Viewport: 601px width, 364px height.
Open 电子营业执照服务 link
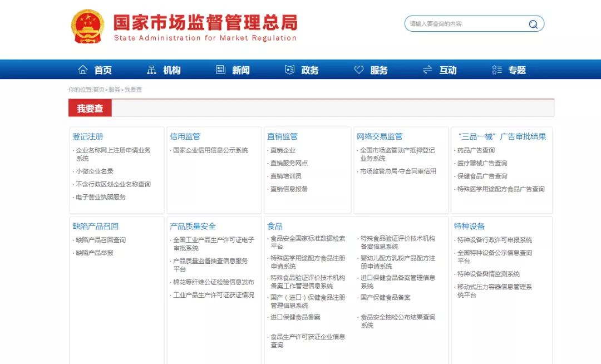coord(100,198)
